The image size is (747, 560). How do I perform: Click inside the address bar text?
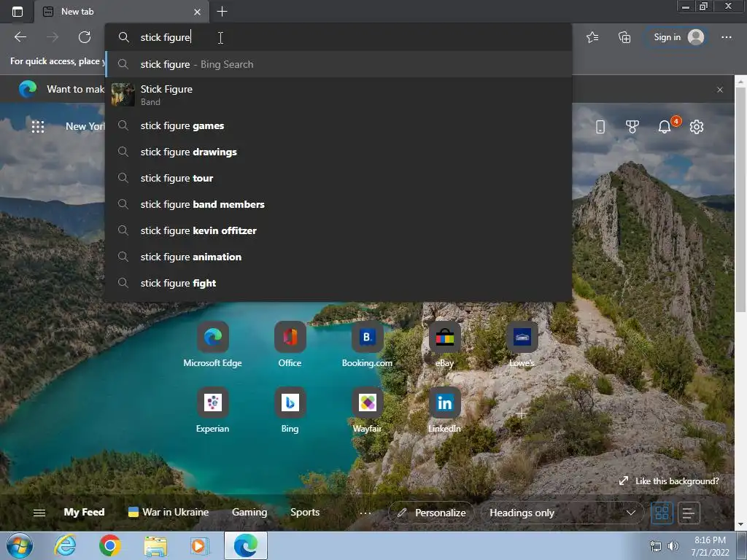click(x=166, y=37)
